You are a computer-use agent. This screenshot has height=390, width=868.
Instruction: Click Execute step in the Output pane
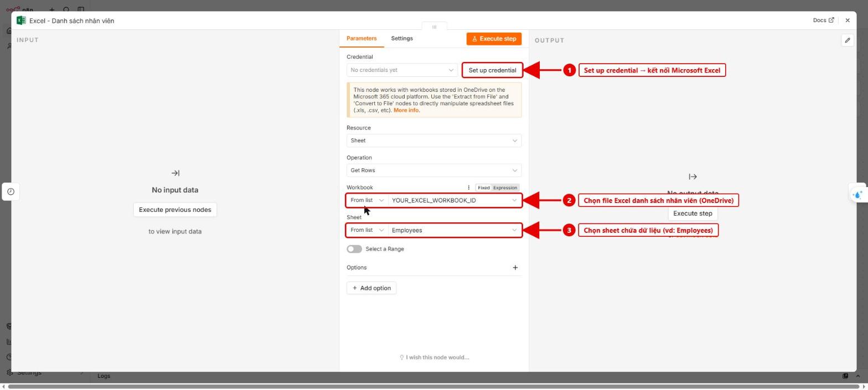tap(693, 214)
